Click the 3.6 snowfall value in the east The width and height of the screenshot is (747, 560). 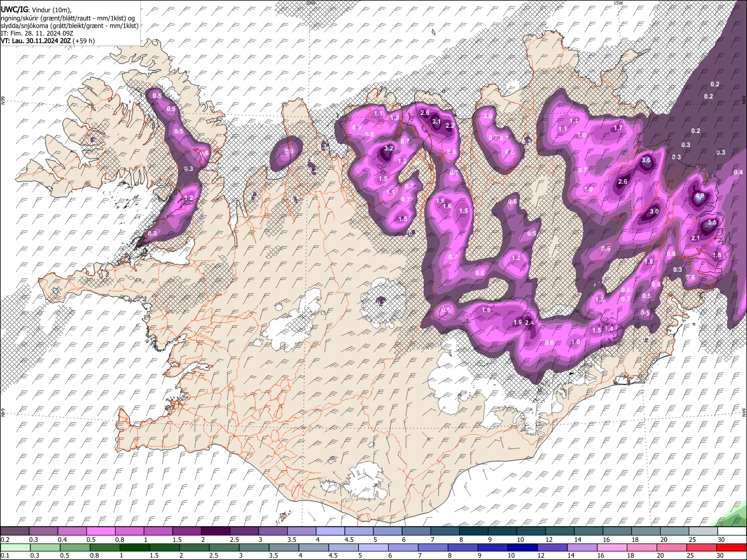click(x=646, y=160)
